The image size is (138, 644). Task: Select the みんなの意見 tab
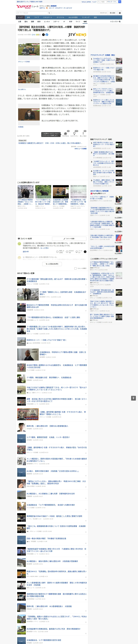[73, 17]
